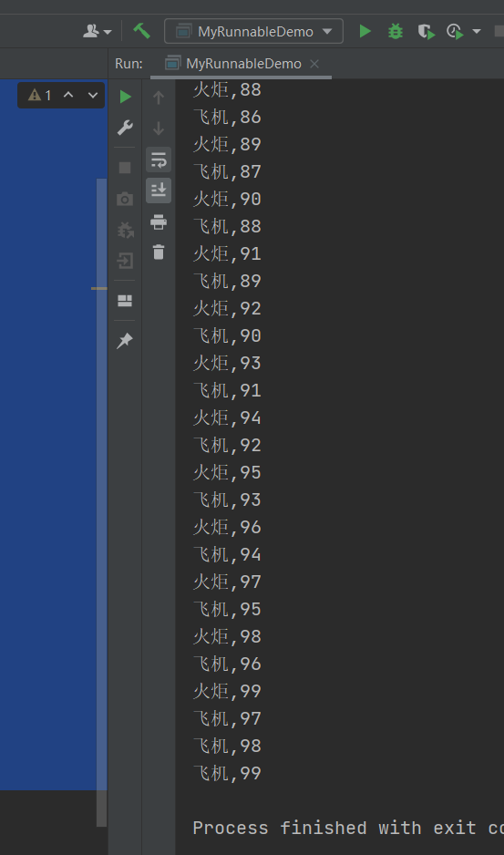This screenshot has width=504, height=855.
Task: Toggle pin tab in Run panel
Action: click(125, 341)
